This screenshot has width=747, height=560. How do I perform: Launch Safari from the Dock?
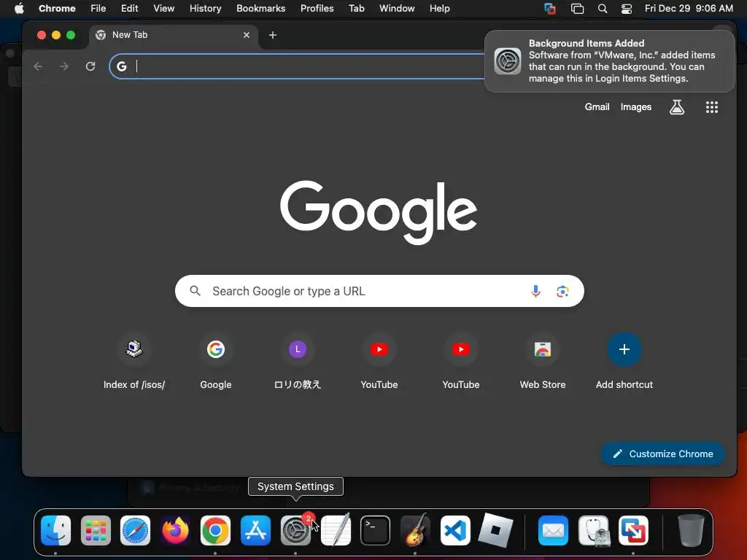point(135,530)
